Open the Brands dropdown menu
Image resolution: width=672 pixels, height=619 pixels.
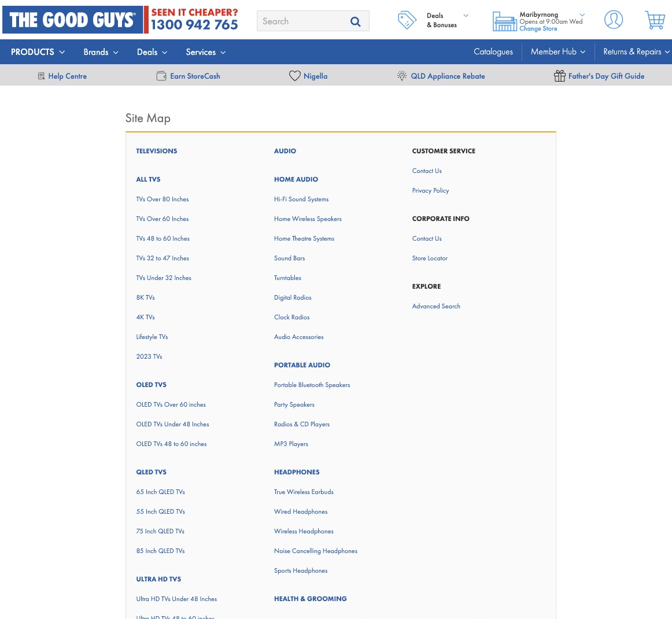coord(101,52)
